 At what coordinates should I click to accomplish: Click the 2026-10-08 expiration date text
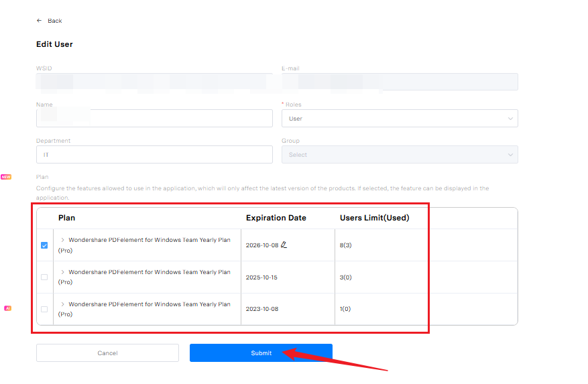pyautogui.click(x=261, y=245)
